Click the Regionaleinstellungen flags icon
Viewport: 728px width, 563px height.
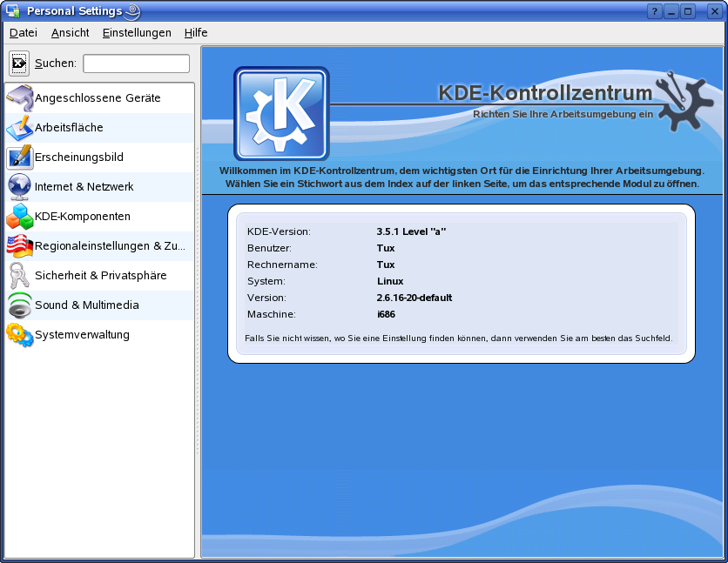[19, 246]
